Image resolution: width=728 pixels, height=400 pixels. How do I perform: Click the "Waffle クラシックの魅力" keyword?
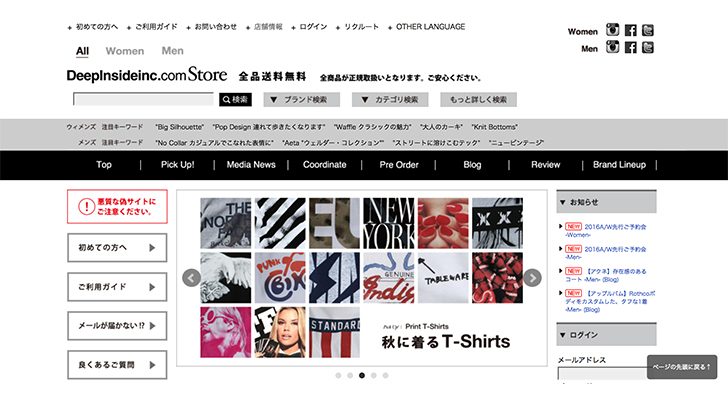(x=373, y=127)
